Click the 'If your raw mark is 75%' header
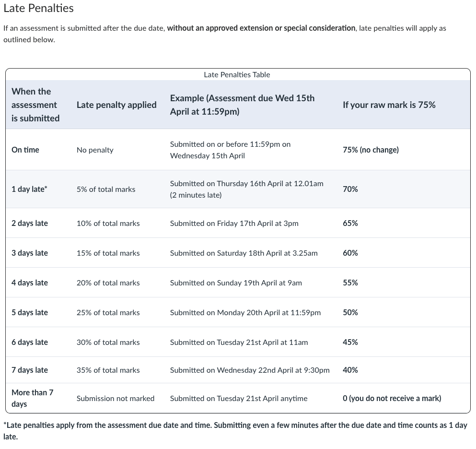 coord(389,105)
